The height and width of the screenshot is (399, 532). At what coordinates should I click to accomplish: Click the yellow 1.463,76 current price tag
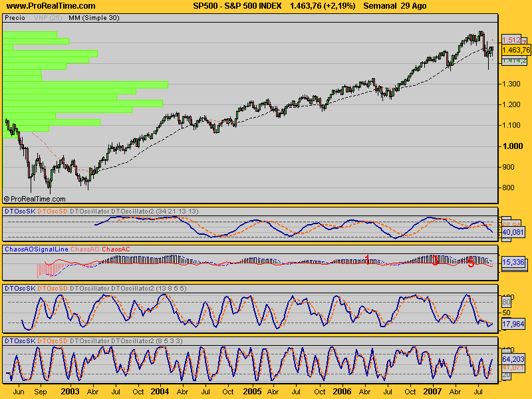tap(516, 51)
